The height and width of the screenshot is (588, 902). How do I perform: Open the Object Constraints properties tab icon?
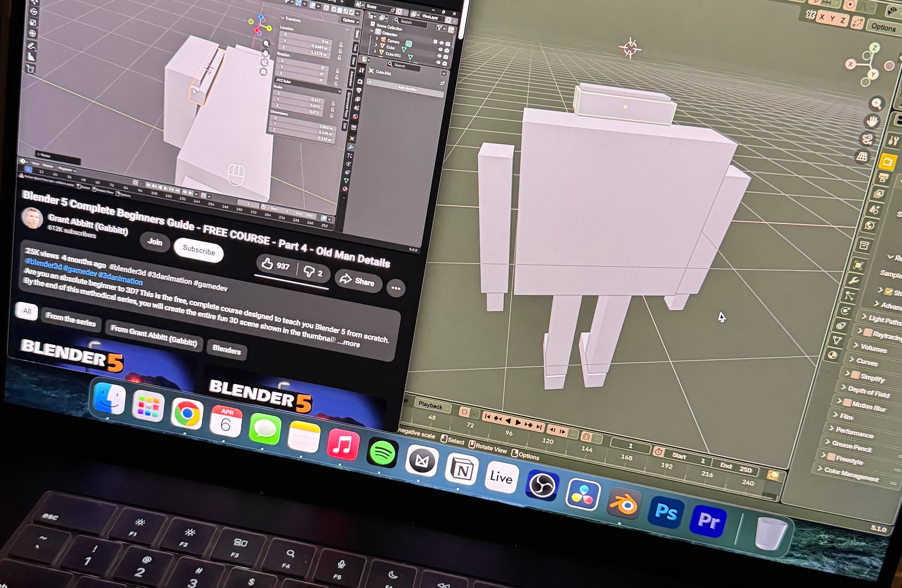[x=841, y=326]
